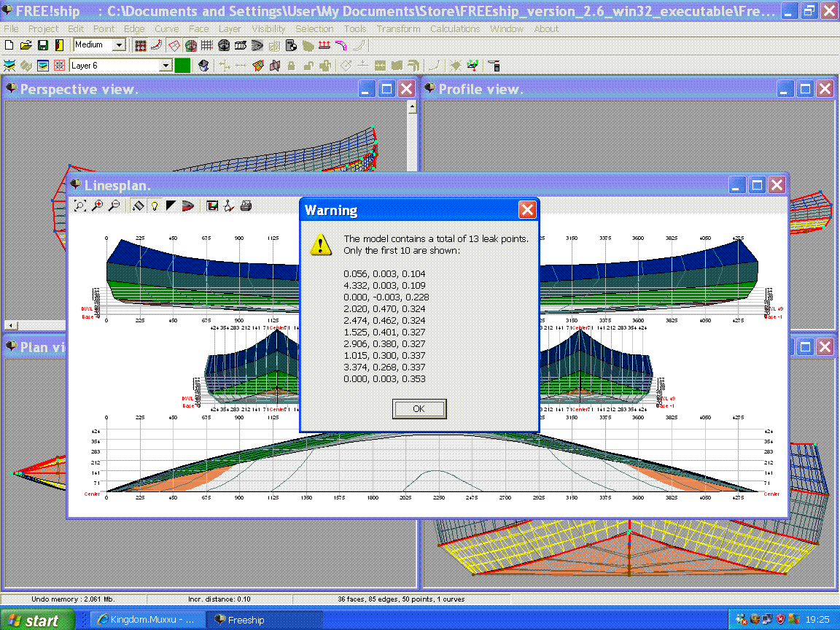Screen dimensions: 840x630
Task: Open the Calculations menu
Action: pos(455,29)
